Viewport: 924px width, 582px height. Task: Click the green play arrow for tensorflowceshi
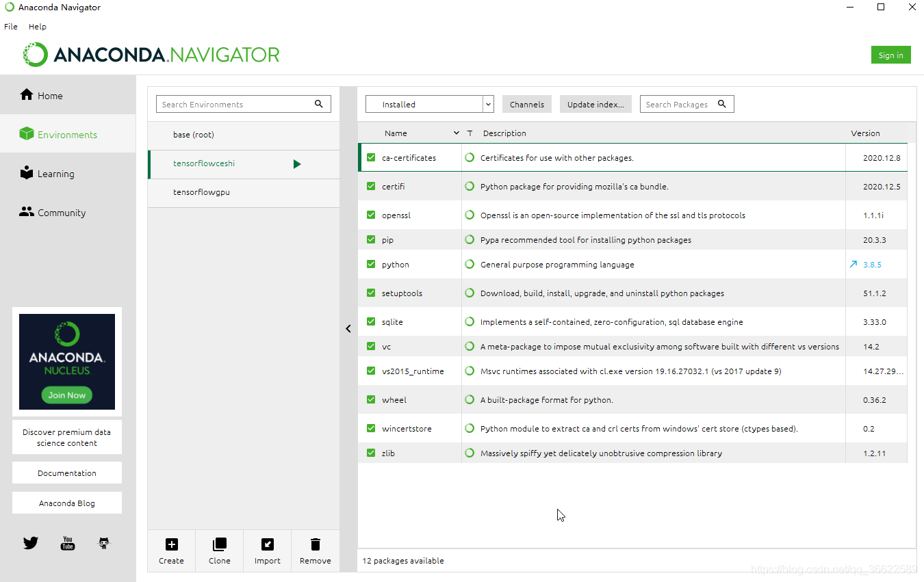coord(297,164)
